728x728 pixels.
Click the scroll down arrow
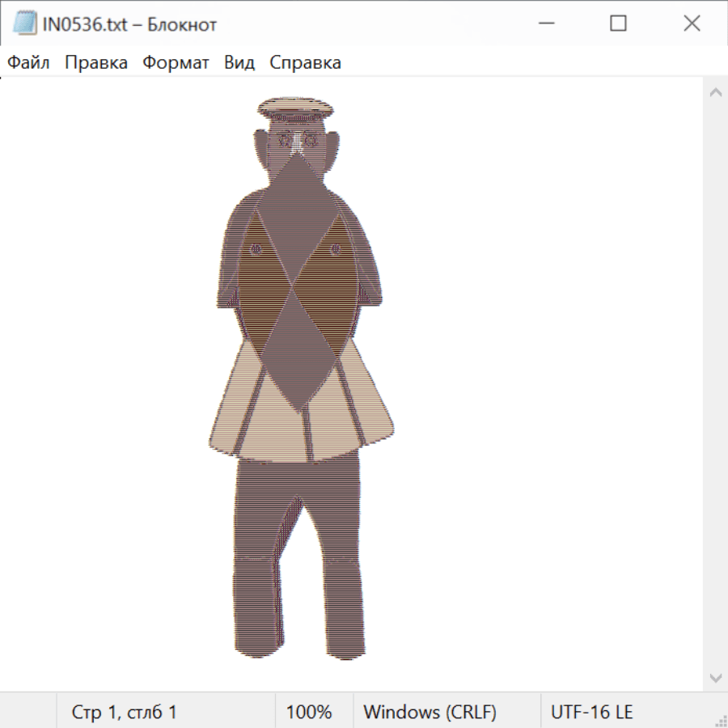pos(715,677)
